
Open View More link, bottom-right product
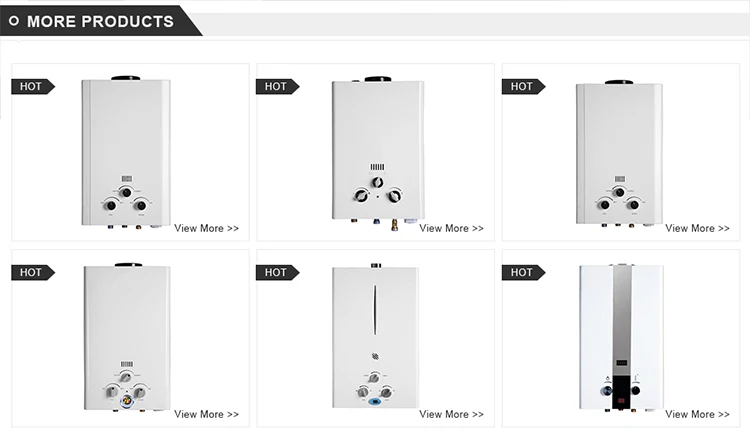697,414
